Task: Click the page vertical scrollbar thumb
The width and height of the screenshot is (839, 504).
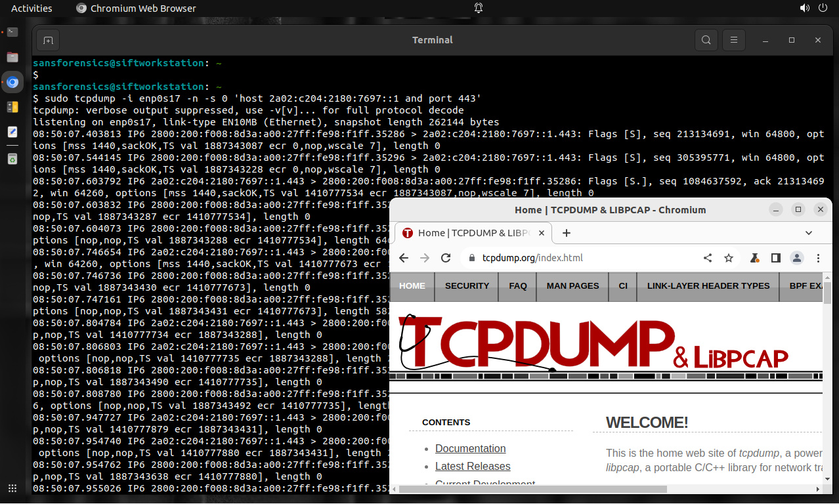Action: [x=827, y=293]
